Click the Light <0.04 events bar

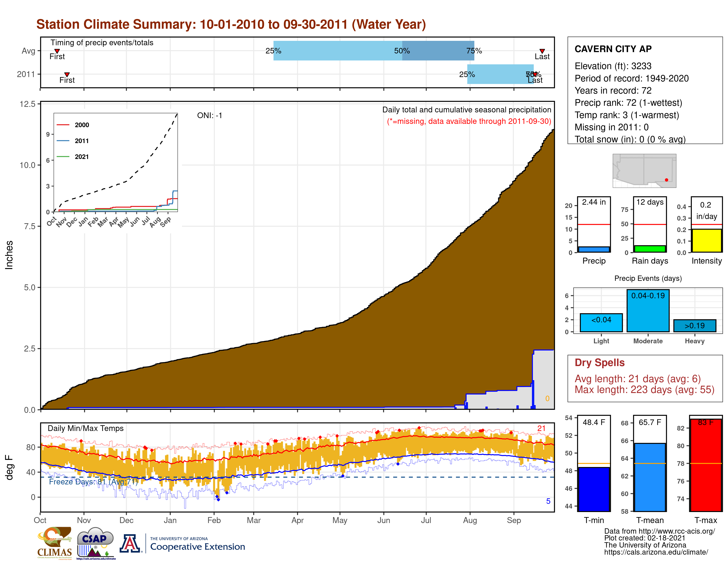[x=601, y=323]
